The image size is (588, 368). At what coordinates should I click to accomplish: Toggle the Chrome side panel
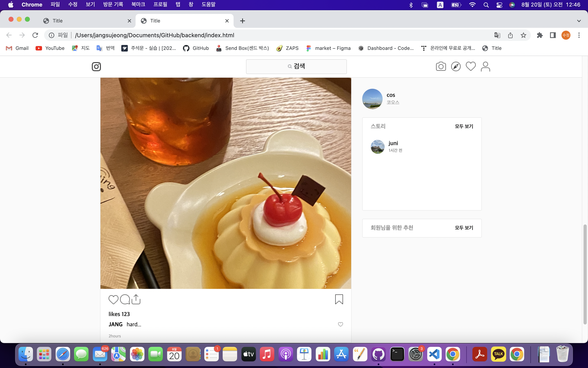point(553,35)
